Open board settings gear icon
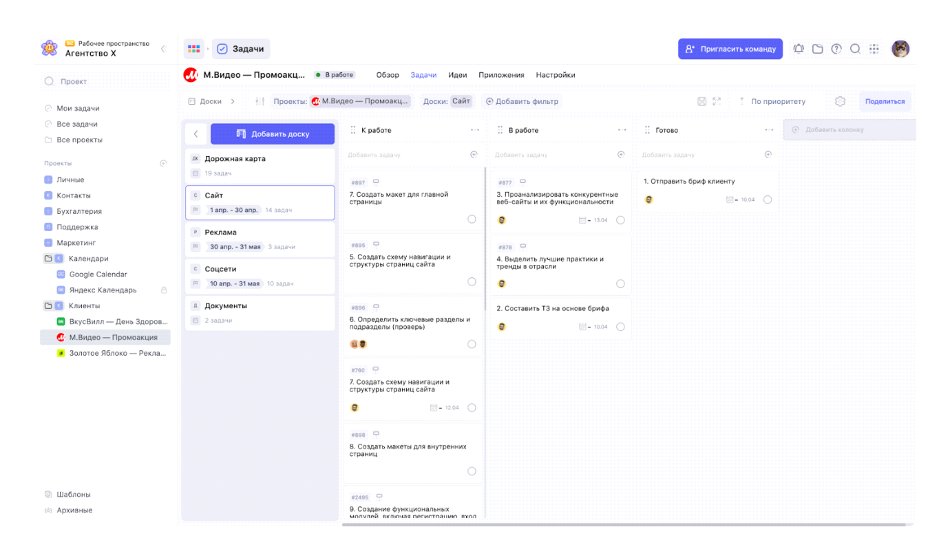Viewport: 950px width, 560px height. coord(840,101)
